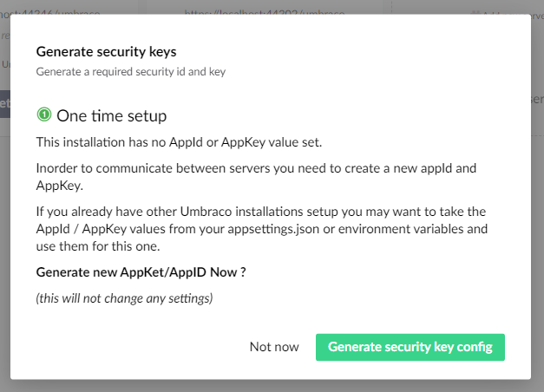Click dimmed overlay strip below the dialog
544x392 pixels.
click(272, 386)
